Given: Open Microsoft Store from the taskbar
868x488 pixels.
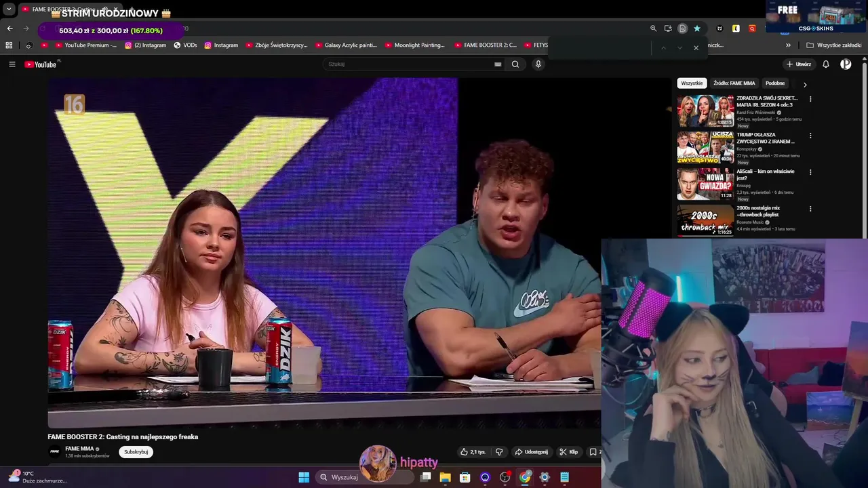Looking at the screenshot, I should tap(465, 477).
